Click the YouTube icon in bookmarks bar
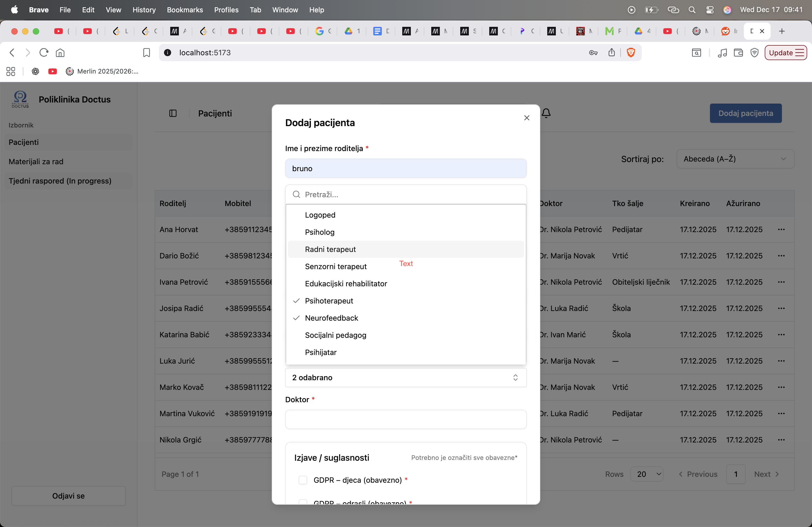 point(52,71)
